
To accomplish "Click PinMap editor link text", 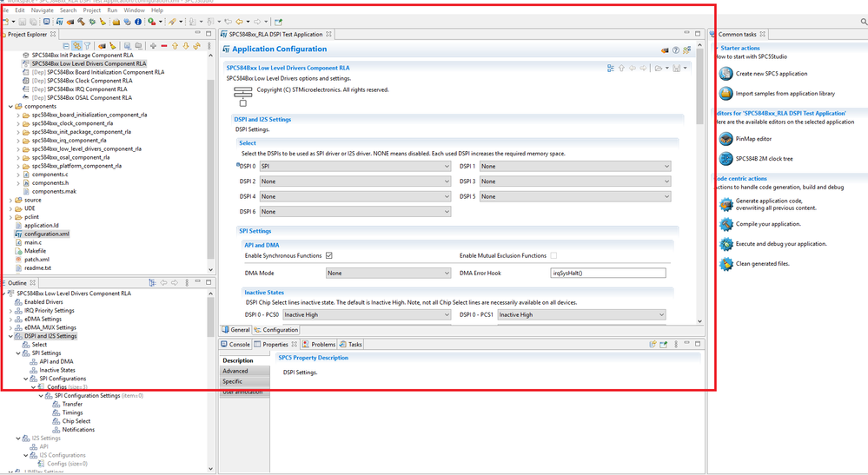I will pos(753,139).
